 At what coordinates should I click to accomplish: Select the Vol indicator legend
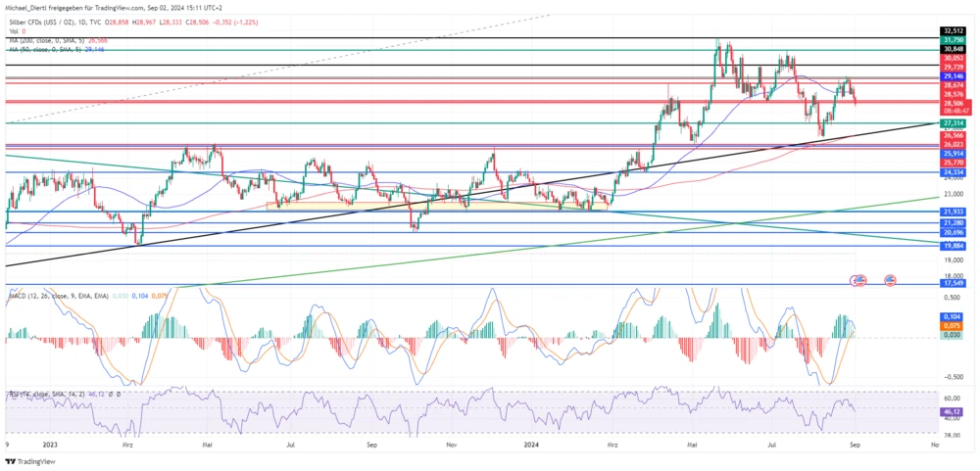coord(13,30)
